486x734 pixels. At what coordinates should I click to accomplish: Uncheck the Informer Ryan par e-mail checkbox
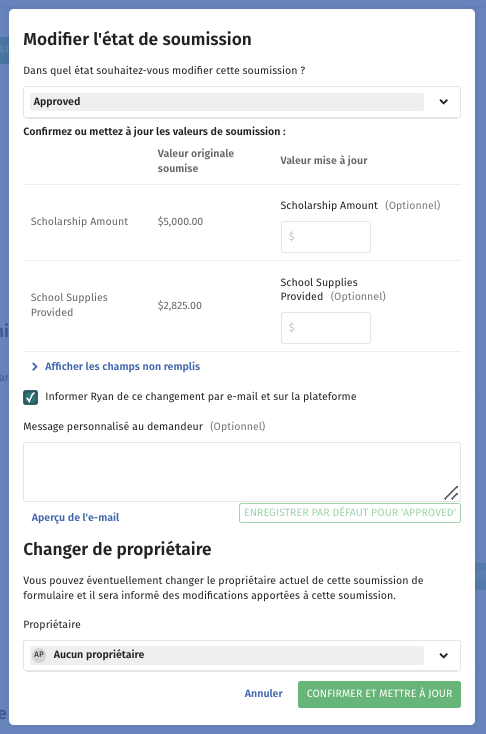[x=30, y=397]
